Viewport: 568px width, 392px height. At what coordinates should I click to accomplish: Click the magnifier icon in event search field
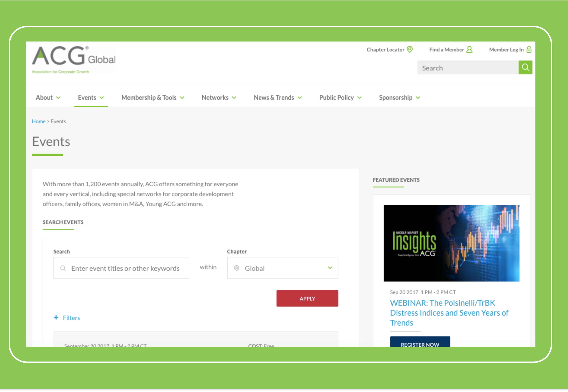point(63,268)
